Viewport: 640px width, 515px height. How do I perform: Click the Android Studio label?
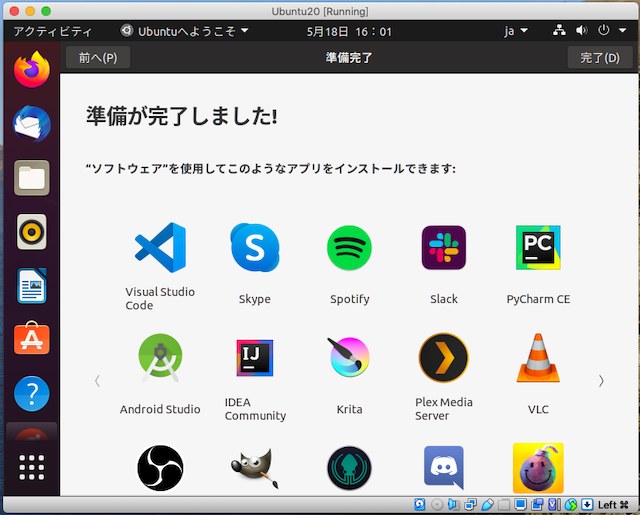160,409
